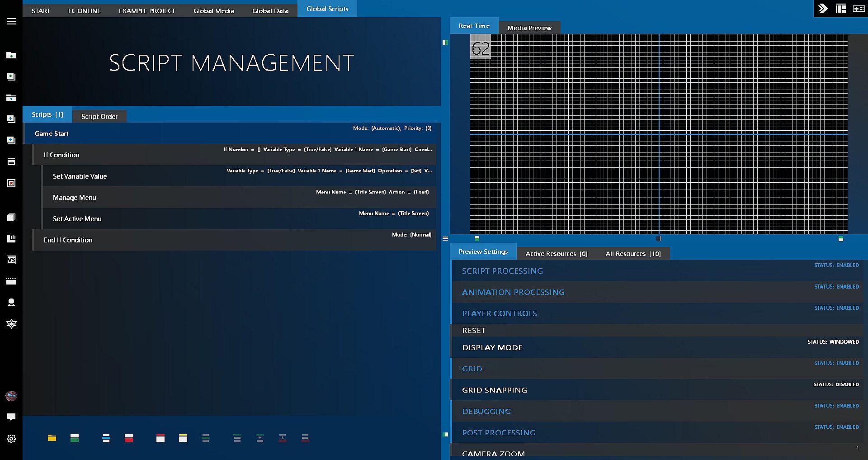868x460 pixels.
Task: Click the yellow folder icon in bottom toolbar
Action: [52, 438]
